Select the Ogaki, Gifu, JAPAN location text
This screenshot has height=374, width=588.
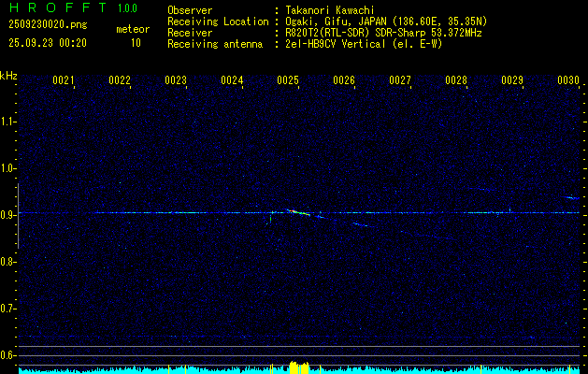tap(386, 22)
